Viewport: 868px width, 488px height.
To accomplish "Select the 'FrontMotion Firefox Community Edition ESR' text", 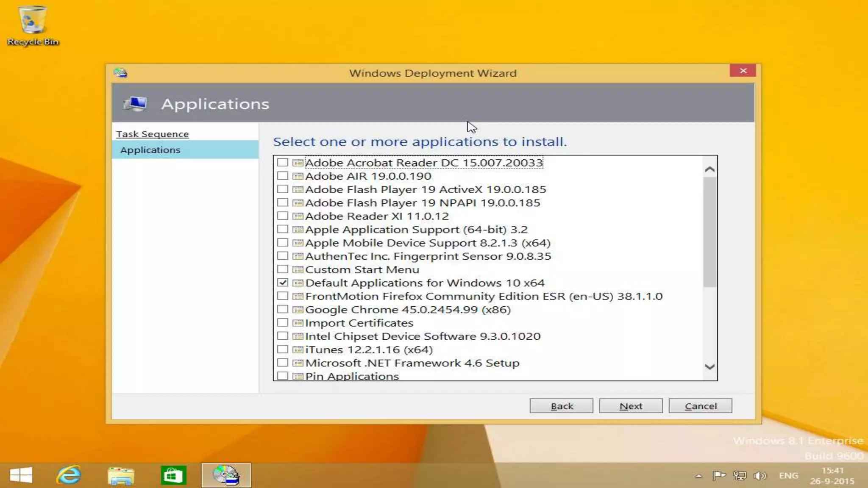I will coord(435,296).
